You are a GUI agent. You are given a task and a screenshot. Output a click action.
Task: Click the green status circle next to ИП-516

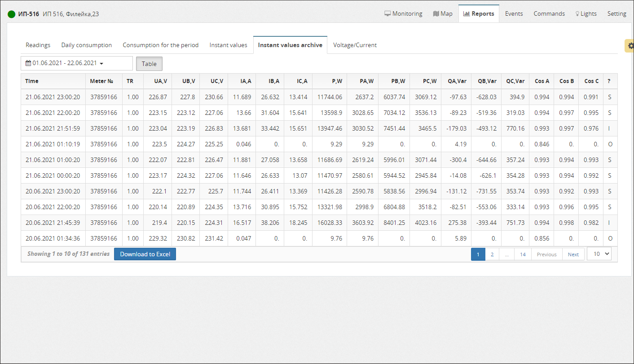pos(12,14)
